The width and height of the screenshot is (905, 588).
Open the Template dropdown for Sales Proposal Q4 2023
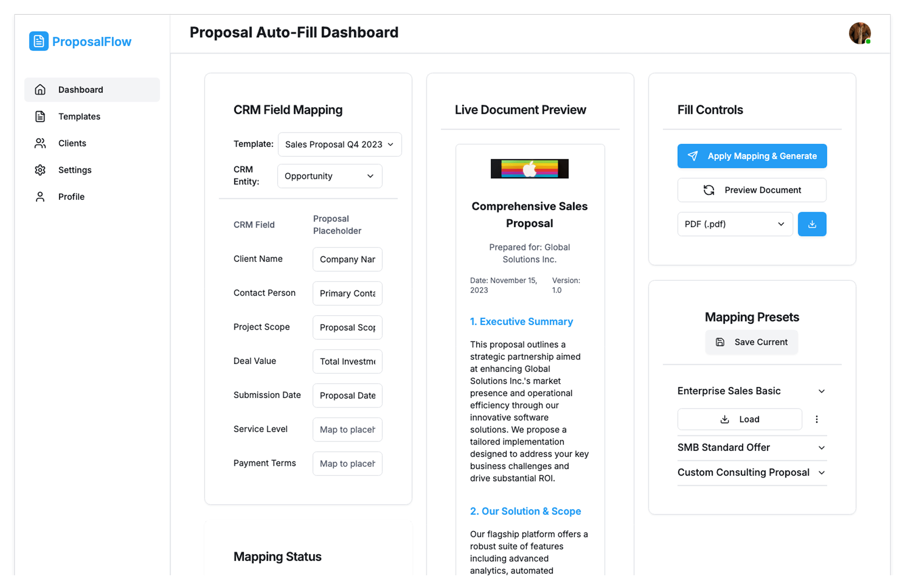pyautogui.click(x=339, y=145)
